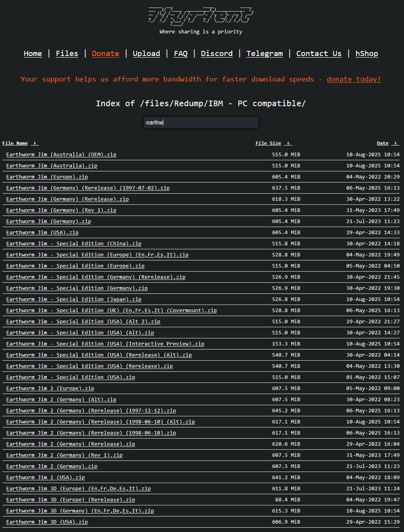Open Earthworm Jim (Germany) (Rerelease) (1997-07-02).zip
The width and height of the screenshot is (404, 532).
click(x=88, y=188)
